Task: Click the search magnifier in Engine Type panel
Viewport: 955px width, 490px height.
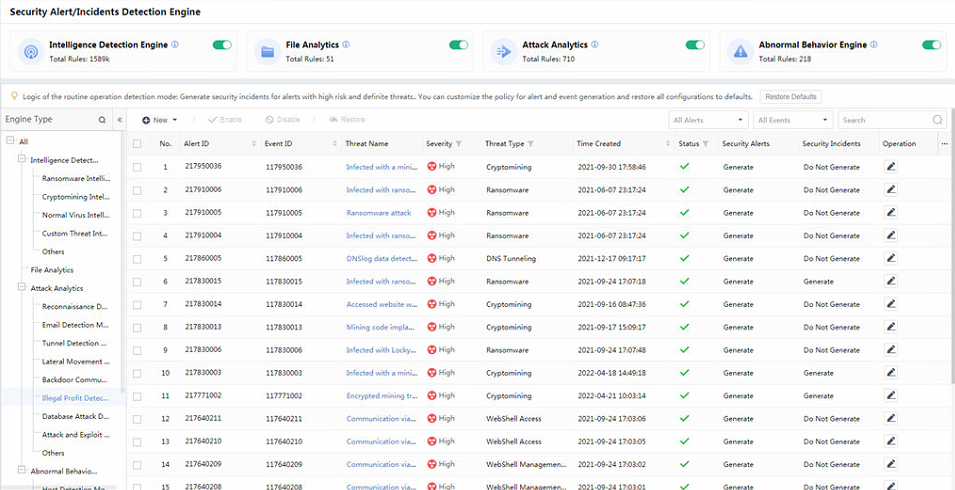Action: tap(101, 120)
